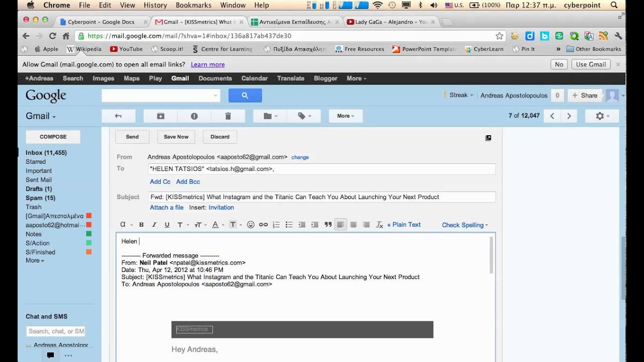Image resolution: width=644 pixels, height=362 pixels.
Task: Open the Labels tag dropdown
Action: pos(304,116)
